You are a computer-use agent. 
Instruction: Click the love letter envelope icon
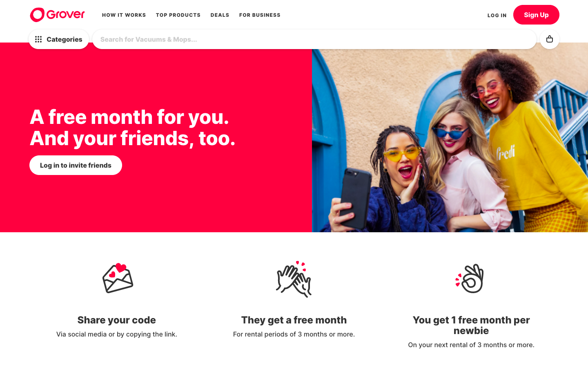[118, 278]
